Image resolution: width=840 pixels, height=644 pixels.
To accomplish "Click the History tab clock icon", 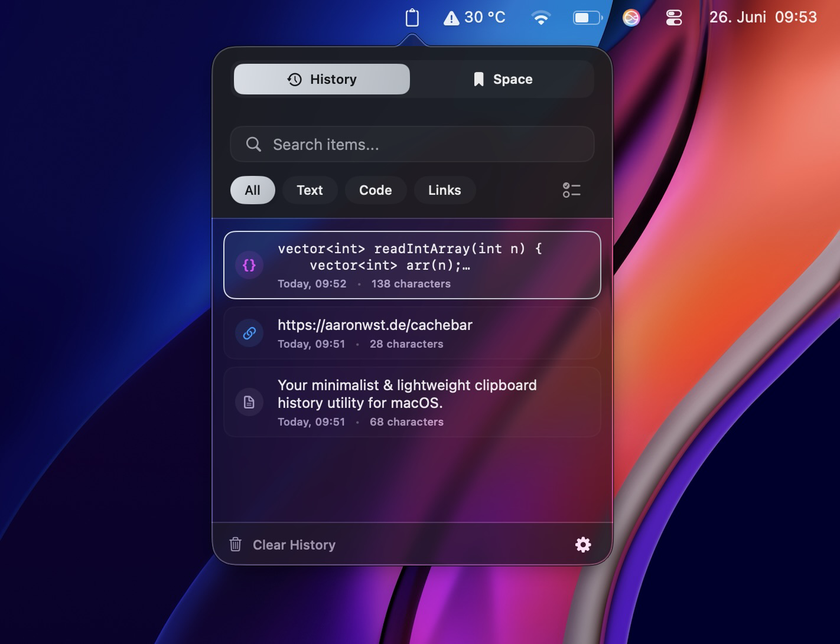I will pyautogui.click(x=295, y=79).
